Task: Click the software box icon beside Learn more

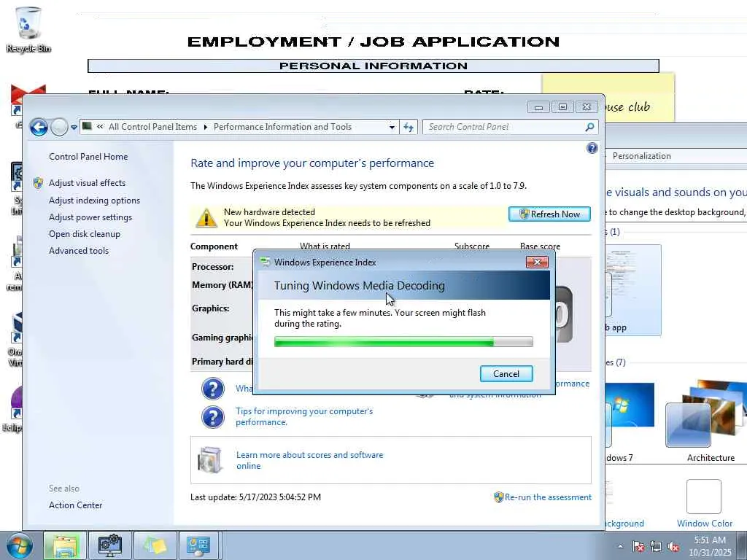Action: point(211,460)
